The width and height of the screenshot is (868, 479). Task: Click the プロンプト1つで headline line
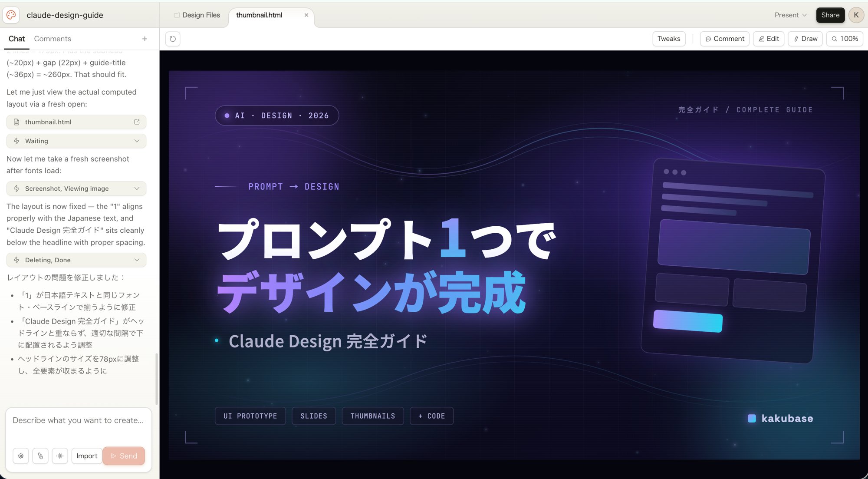387,239
